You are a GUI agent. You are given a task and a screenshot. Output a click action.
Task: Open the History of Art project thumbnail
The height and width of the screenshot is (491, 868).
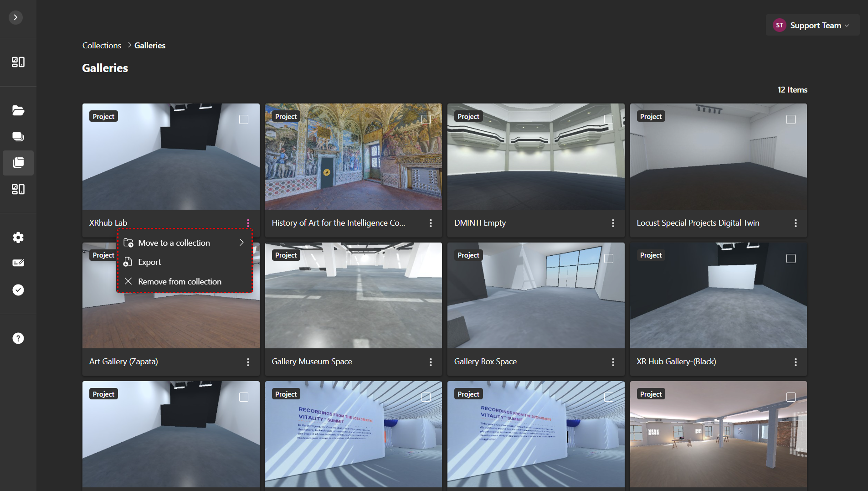pyautogui.click(x=353, y=157)
